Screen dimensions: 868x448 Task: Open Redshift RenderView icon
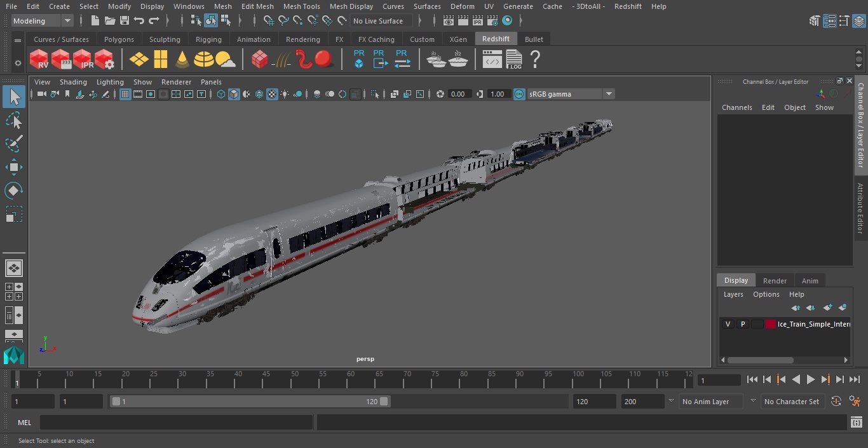39,60
